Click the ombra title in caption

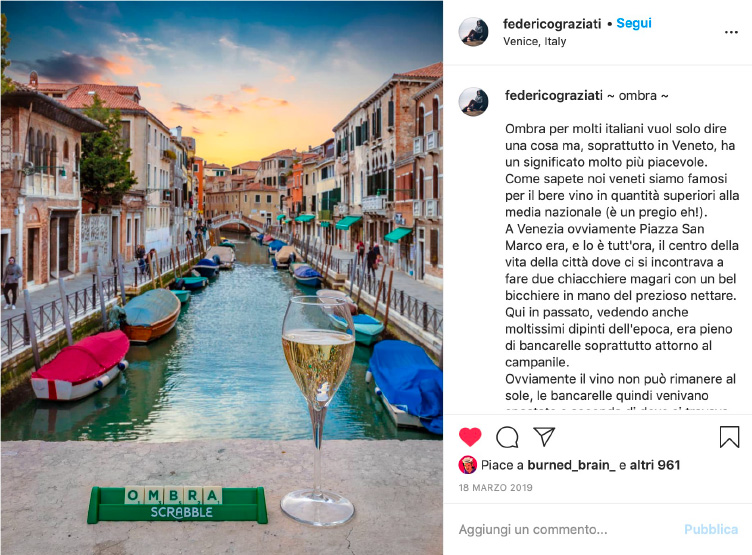(638, 95)
